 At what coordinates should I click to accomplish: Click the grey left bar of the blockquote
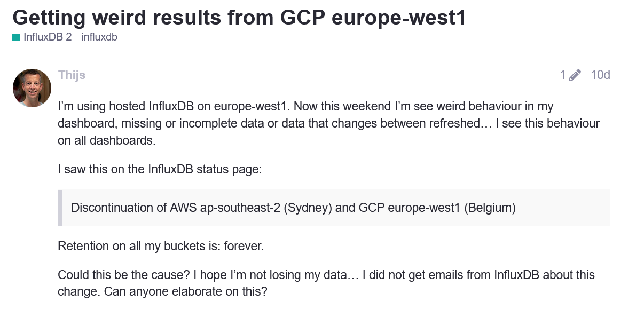[x=60, y=208]
